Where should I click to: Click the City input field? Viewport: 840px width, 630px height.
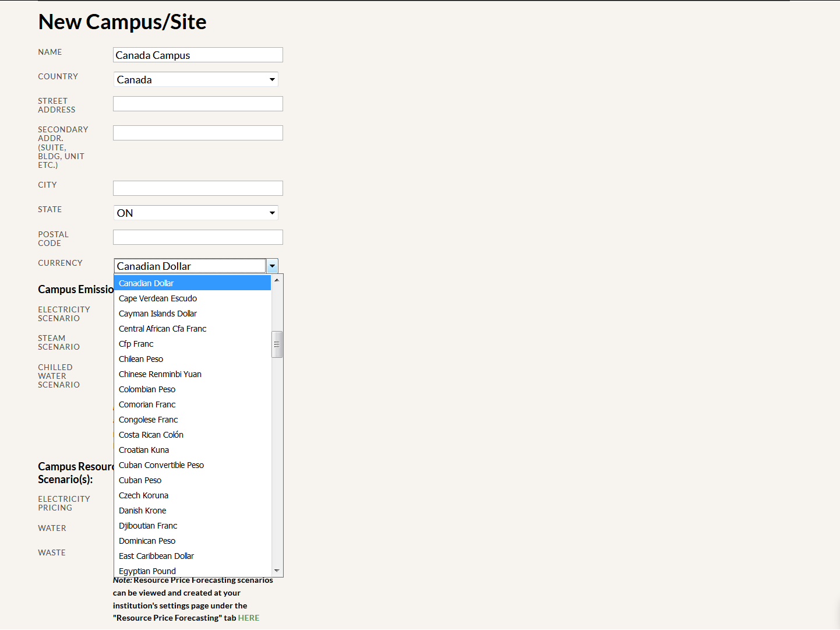(198, 188)
